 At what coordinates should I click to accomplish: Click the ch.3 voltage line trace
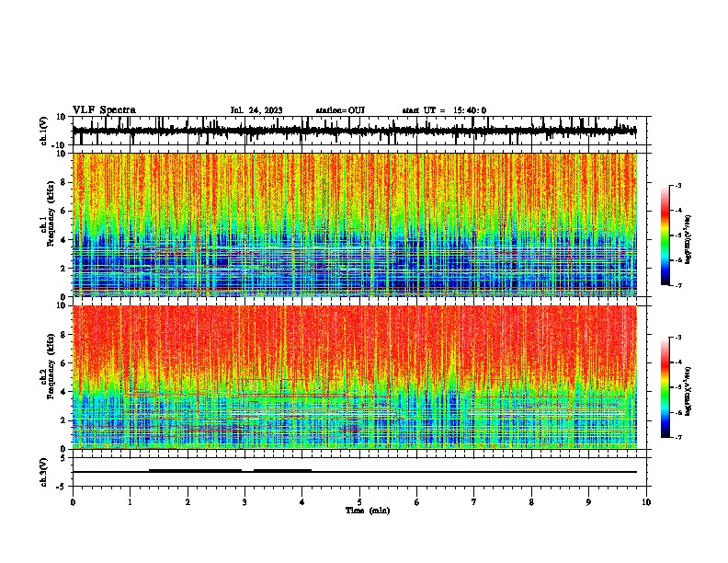pyautogui.click(x=355, y=472)
